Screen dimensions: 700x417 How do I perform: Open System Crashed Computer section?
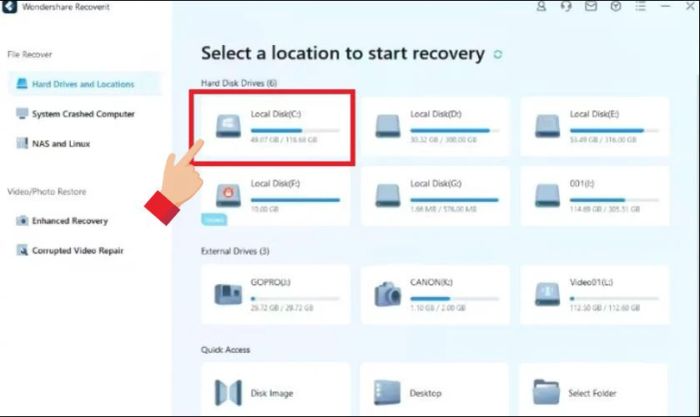tap(83, 114)
